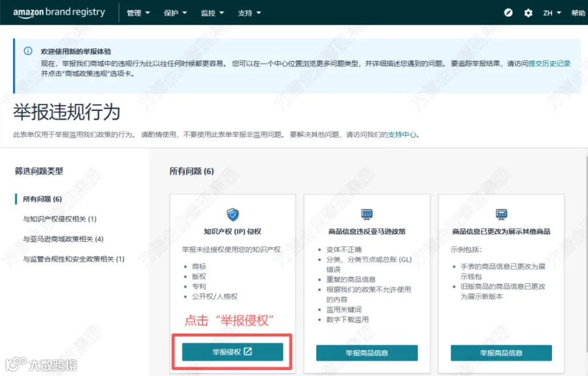Open the 提交历史记录 link
Screen dimensions: 588x376
[549, 64]
